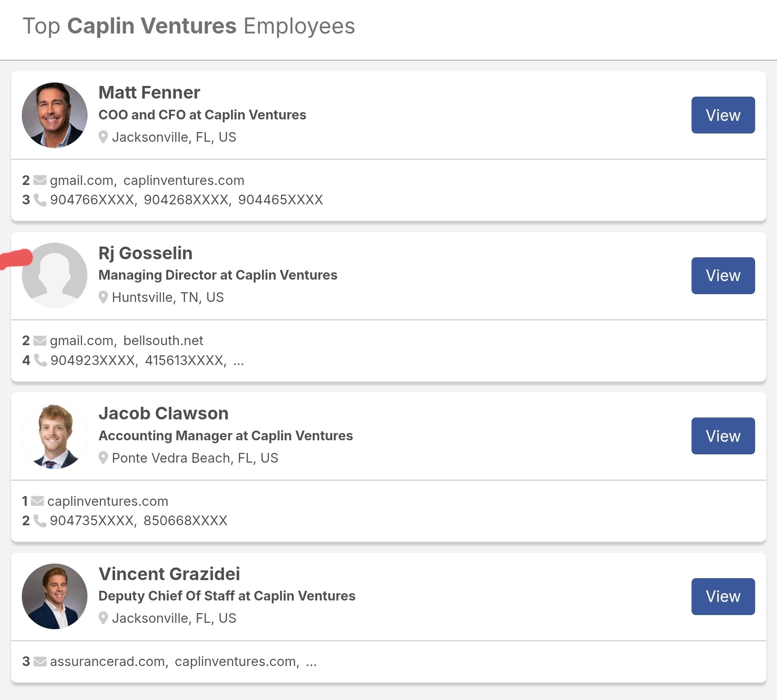Click the envelope icon next to gmail.com, bellsouth.net
Viewport: 777px width, 700px height.
click(40, 341)
